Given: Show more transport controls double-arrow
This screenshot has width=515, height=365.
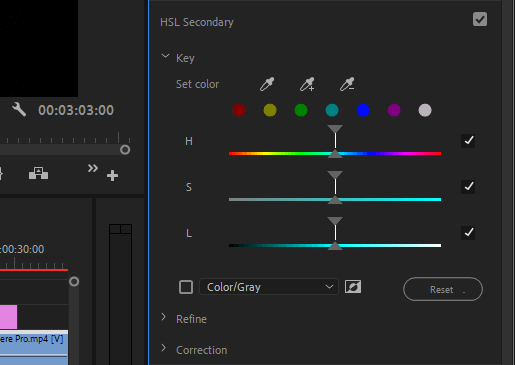Looking at the screenshot, I should coord(93,168).
